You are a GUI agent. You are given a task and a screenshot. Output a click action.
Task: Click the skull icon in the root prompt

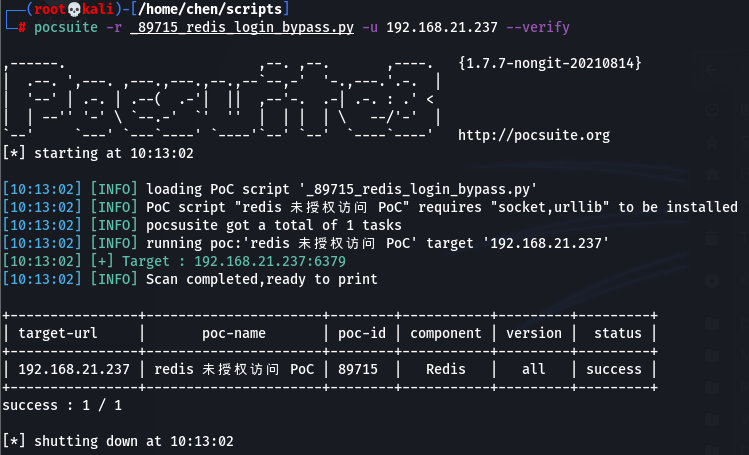coord(74,9)
